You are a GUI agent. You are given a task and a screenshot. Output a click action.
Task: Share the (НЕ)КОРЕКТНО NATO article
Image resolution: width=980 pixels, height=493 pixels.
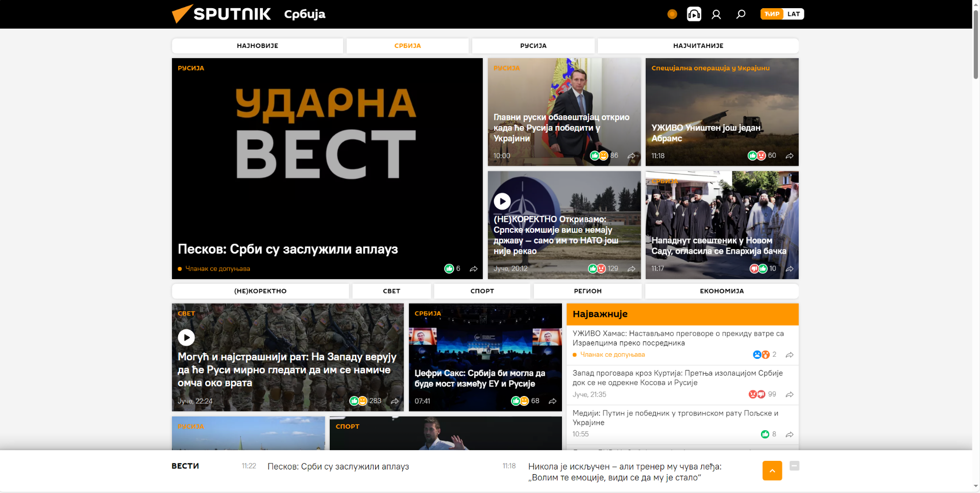(631, 269)
